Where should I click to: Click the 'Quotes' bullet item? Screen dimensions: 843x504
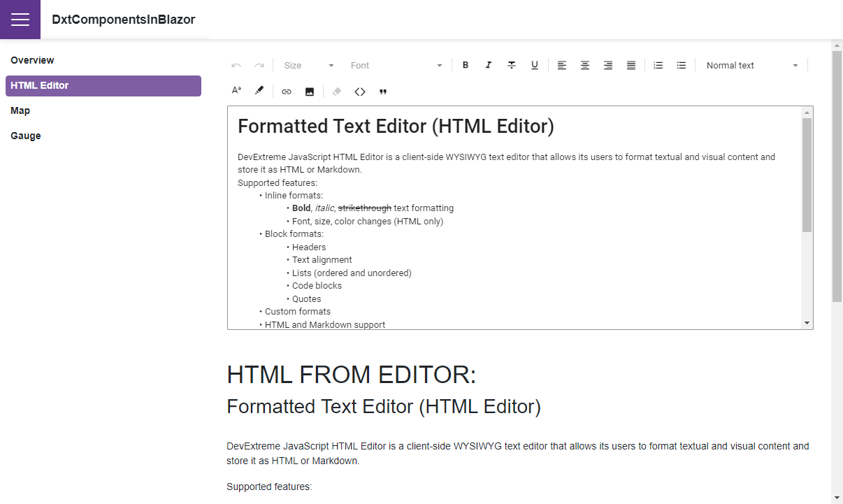click(307, 299)
